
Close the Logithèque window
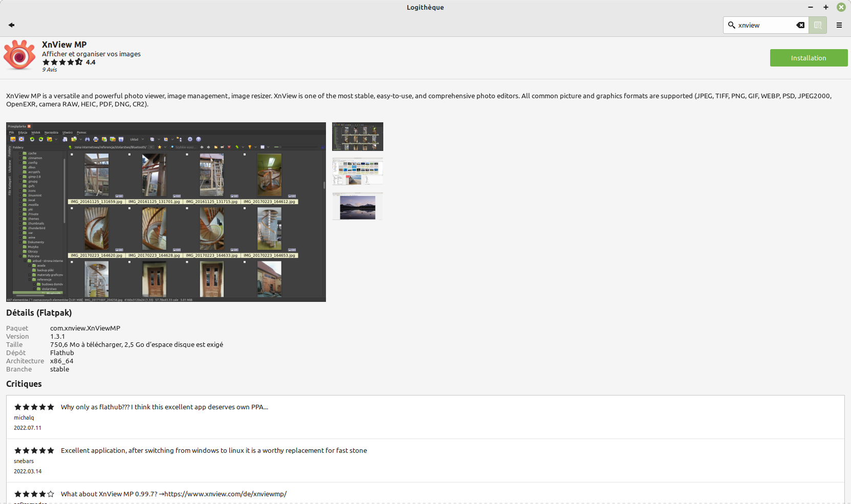coord(841,7)
